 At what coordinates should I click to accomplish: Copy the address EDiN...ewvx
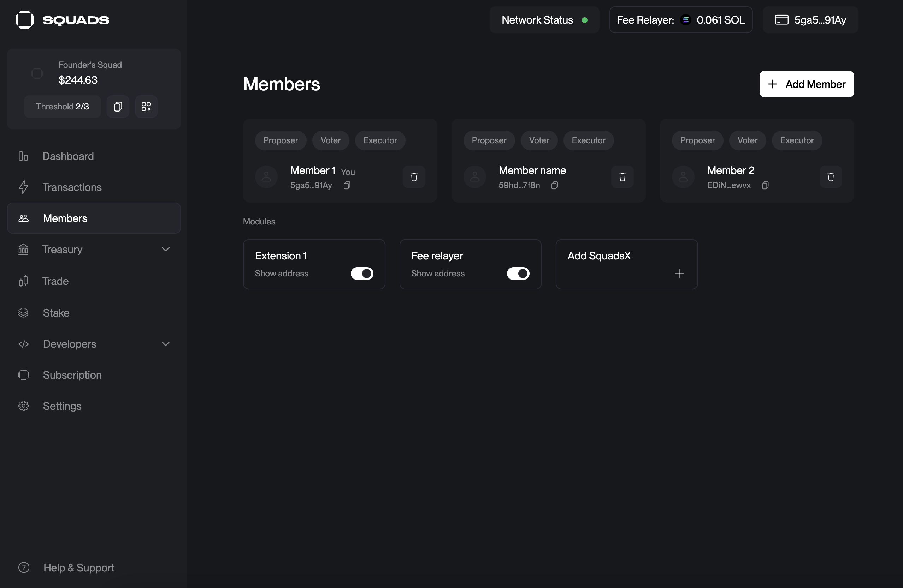(x=765, y=185)
